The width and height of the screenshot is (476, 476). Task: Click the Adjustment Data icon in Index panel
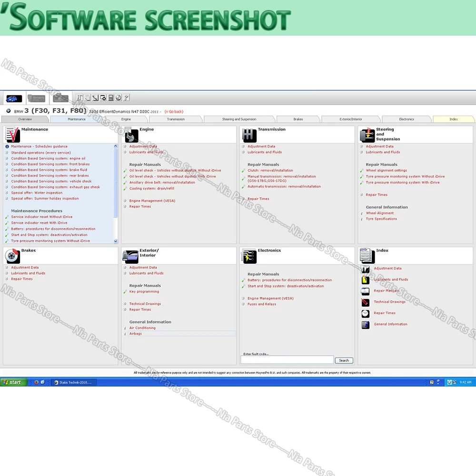366,268
